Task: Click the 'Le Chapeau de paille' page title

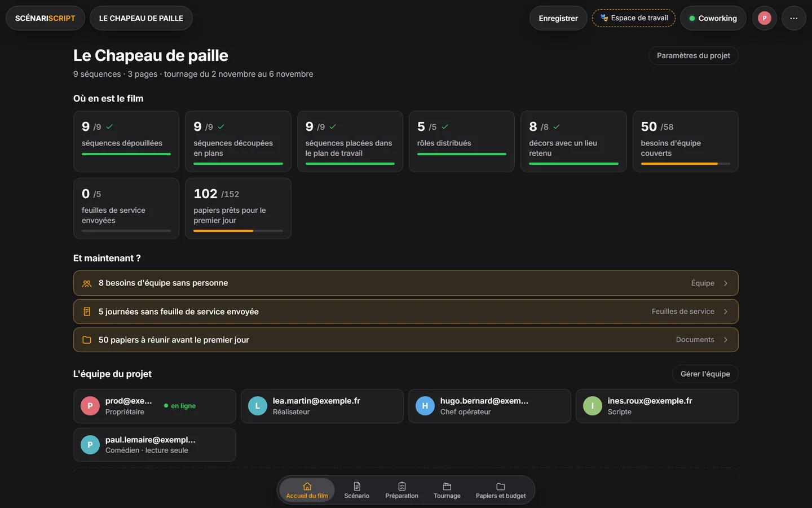Action: click(151, 55)
